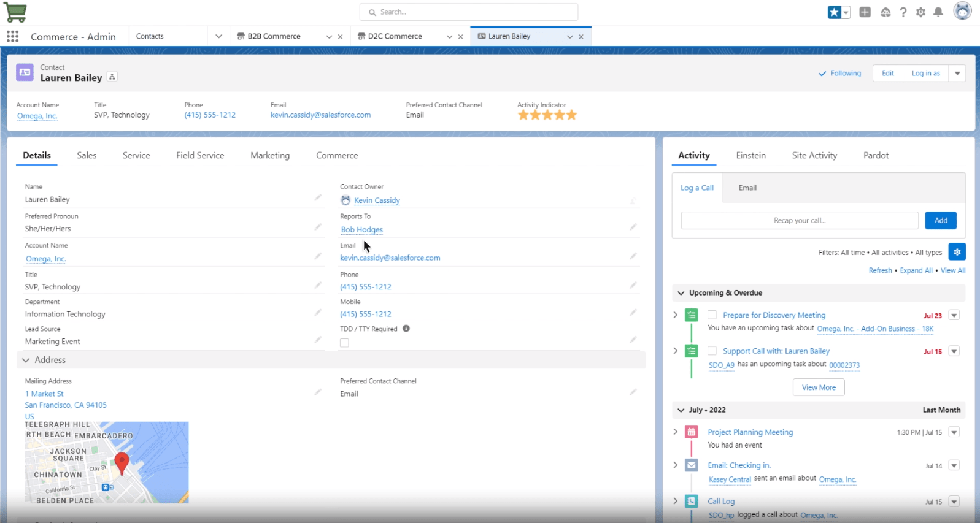Click the Recap your call input field
The width and height of the screenshot is (980, 523).
click(800, 221)
